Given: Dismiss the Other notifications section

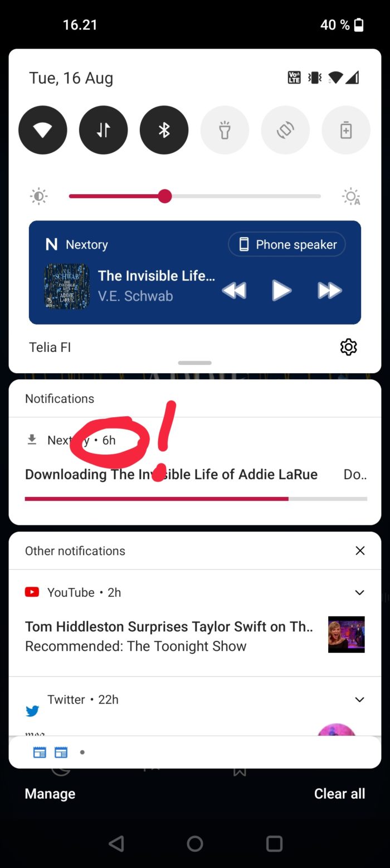Looking at the screenshot, I should pyautogui.click(x=360, y=551).
